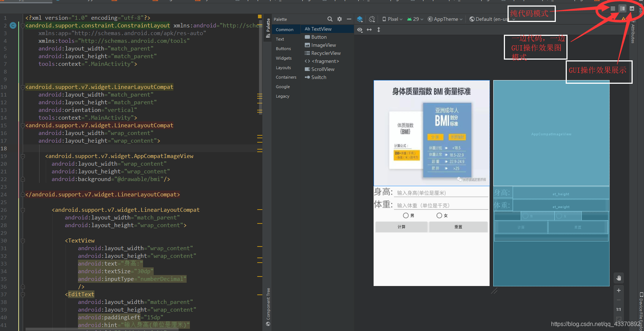
Task: Collapse the AppCompatImageView tag at line 19
Action: [23, 156]
